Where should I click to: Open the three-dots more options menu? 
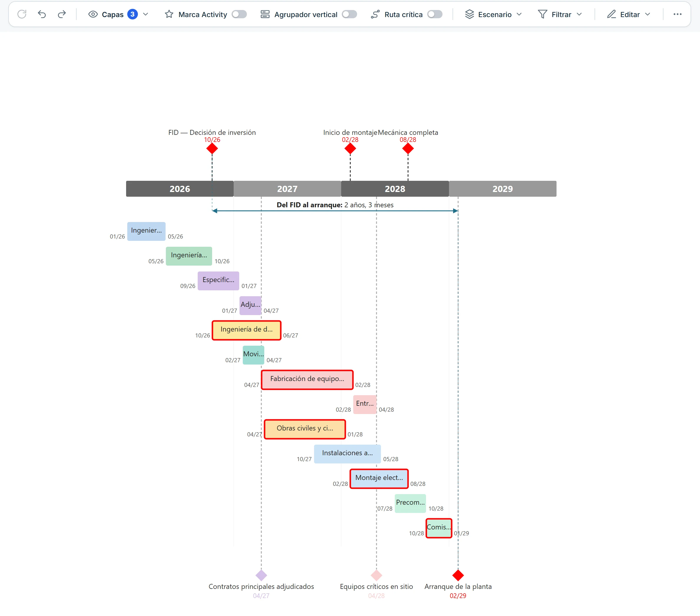pyautogui.click(x=677, y=14)
